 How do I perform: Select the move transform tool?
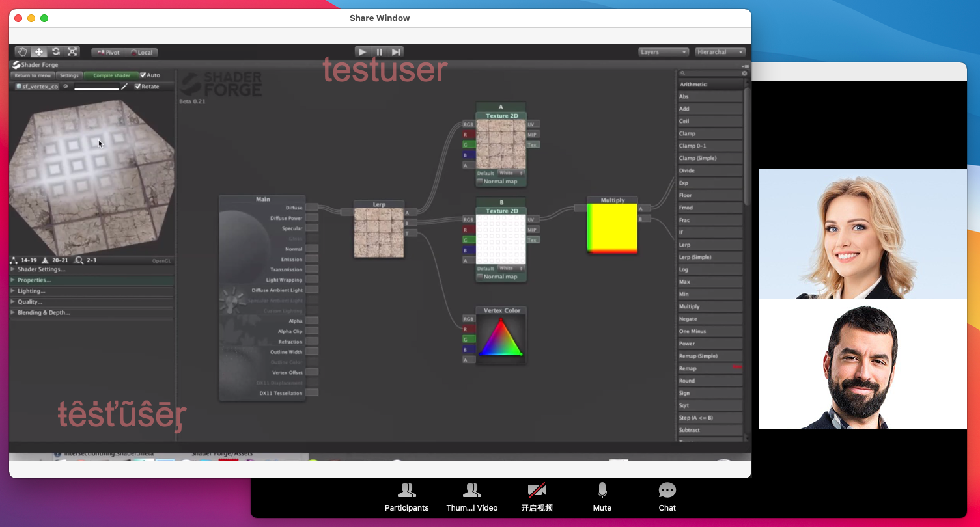click(x=39, y=52)
